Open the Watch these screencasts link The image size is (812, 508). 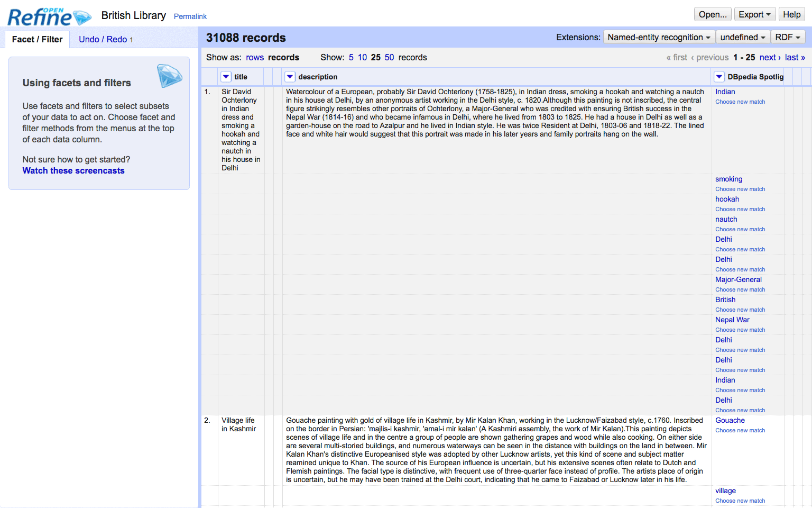tap(73, 170)
